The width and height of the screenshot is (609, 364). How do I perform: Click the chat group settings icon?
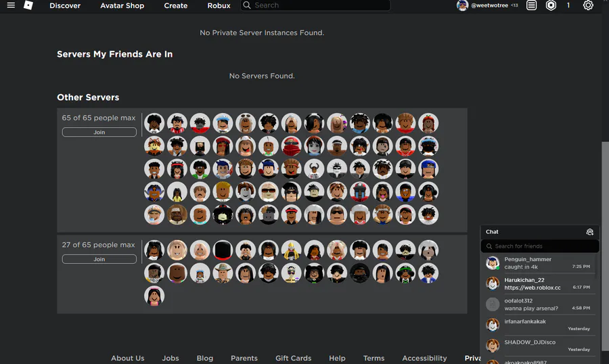589,232
